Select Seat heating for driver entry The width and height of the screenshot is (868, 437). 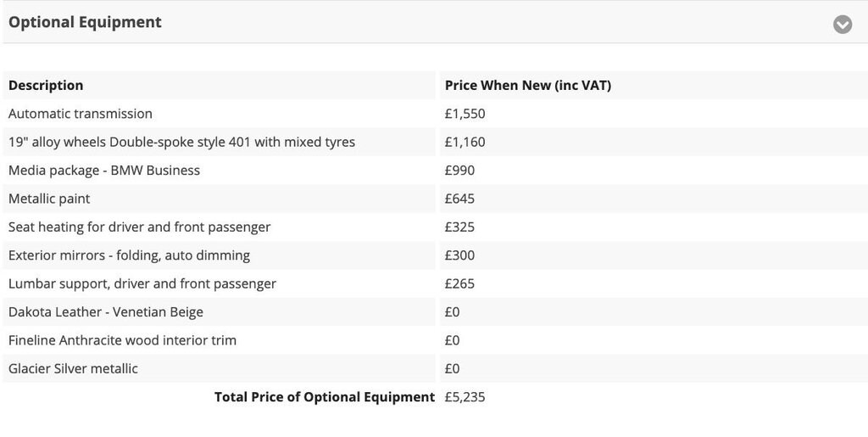pyautogui.click(x=139, y=227)
